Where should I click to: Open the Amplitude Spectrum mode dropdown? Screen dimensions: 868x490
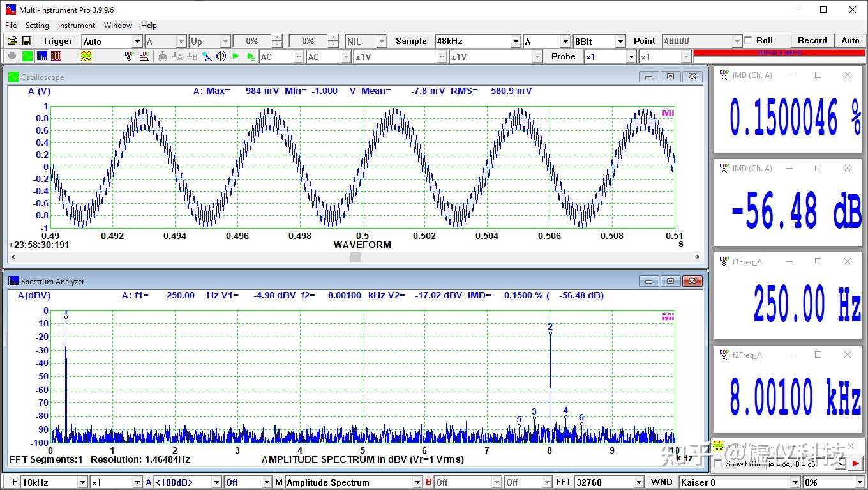pos(417,482)
